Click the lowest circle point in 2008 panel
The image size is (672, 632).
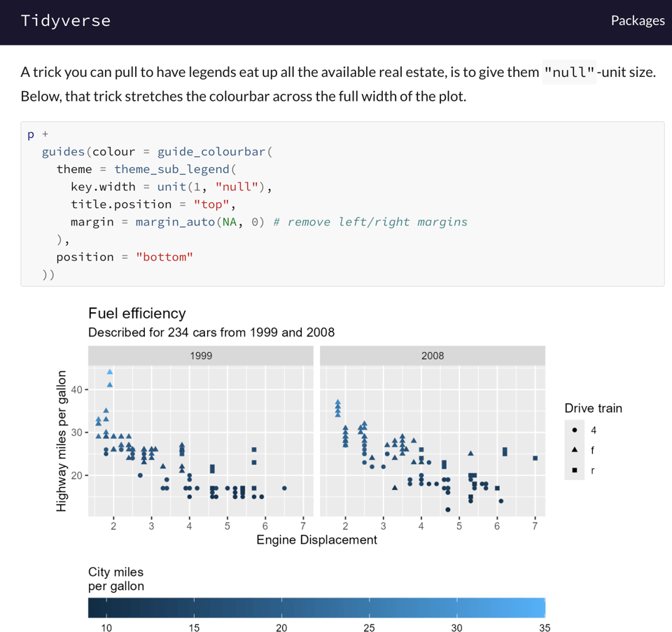point(447,510)
